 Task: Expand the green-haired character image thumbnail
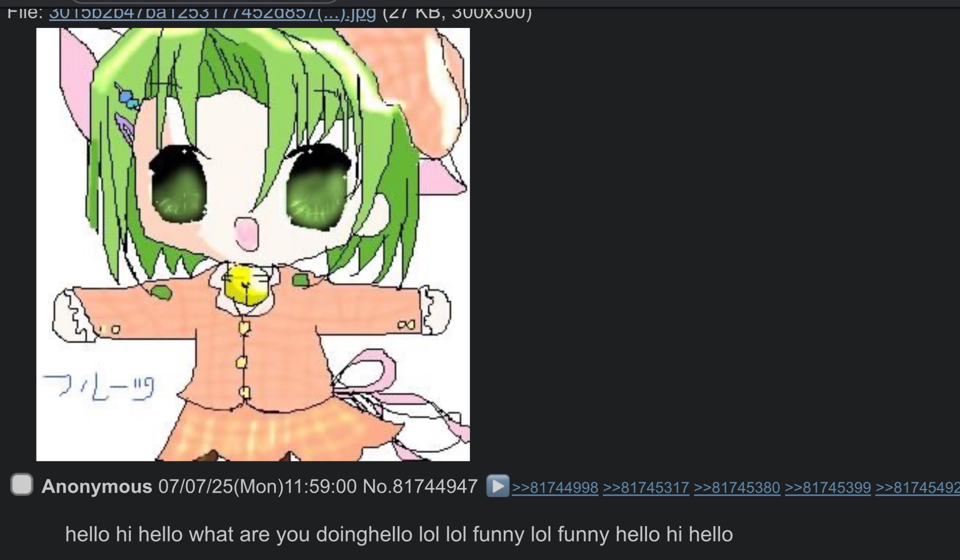click(x=253, y=244)
